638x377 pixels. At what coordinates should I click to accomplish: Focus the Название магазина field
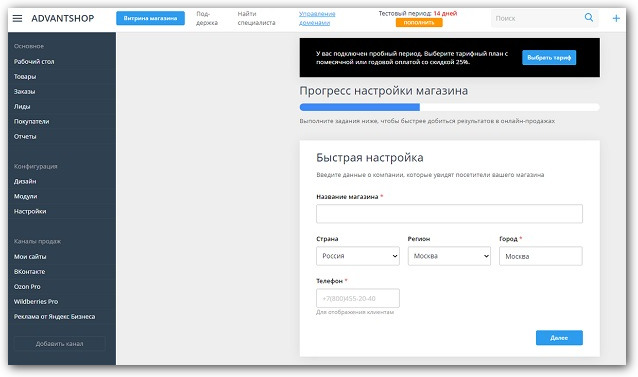click(x=449, y=214)
